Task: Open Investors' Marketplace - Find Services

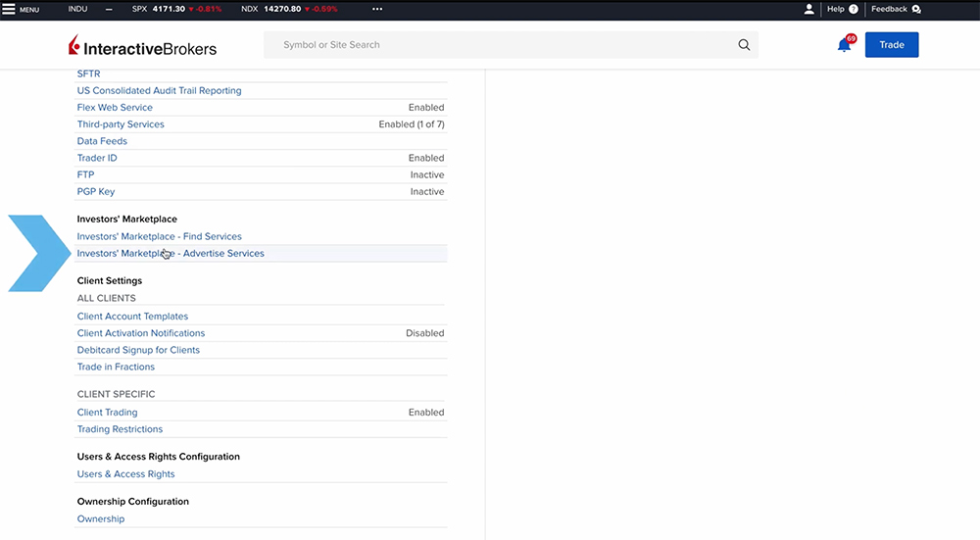Action: click(x=159, y=236)
